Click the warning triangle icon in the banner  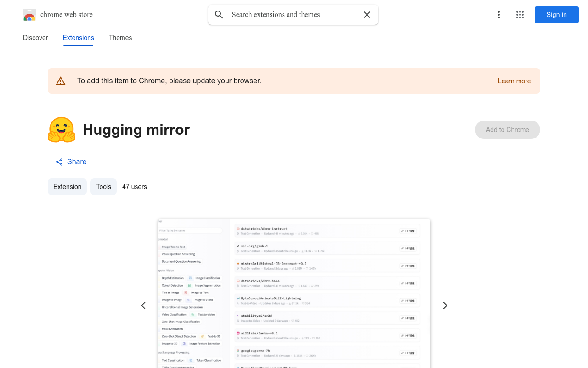tap(61, 80)
